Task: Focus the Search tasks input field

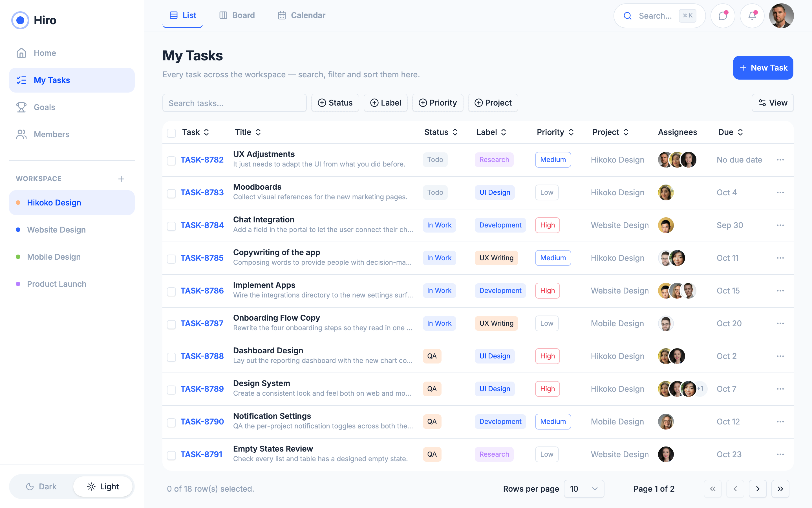Action: (234, 103)
